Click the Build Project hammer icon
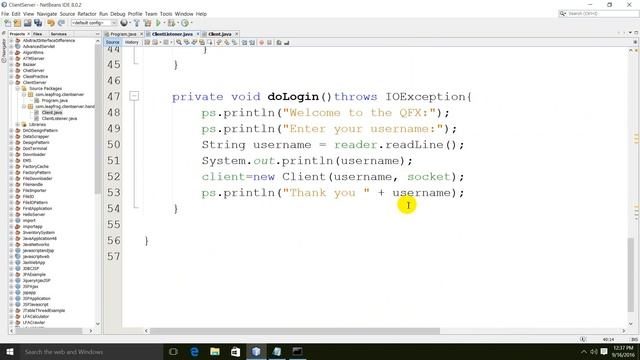This screenshot has height=360, width=640. tap(137, 23)
